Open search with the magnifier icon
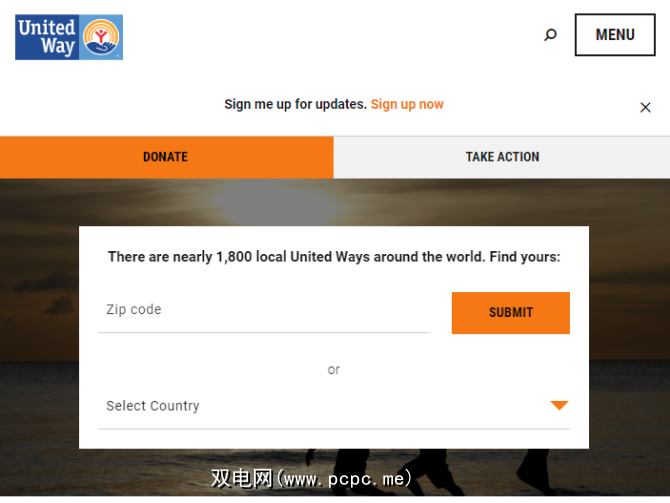Image resolution: width=670 pixels, height=503 pixels. [550, 35]
